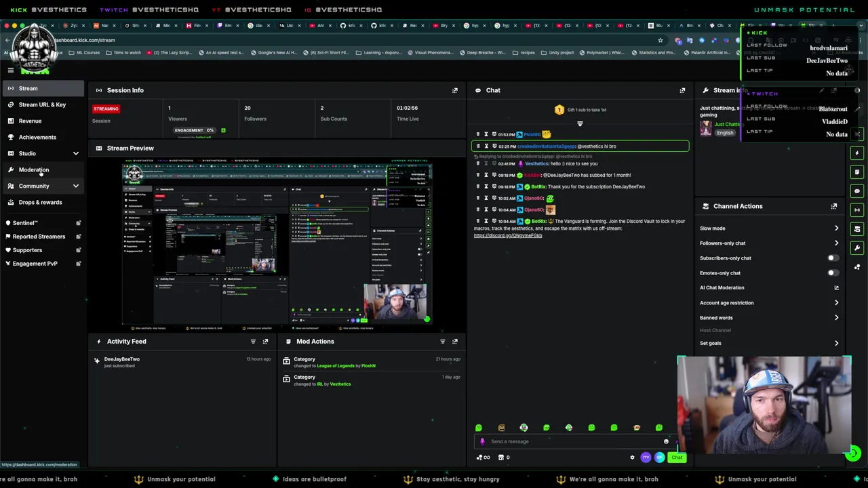Expand the Community sidebar section

point(76,186)
